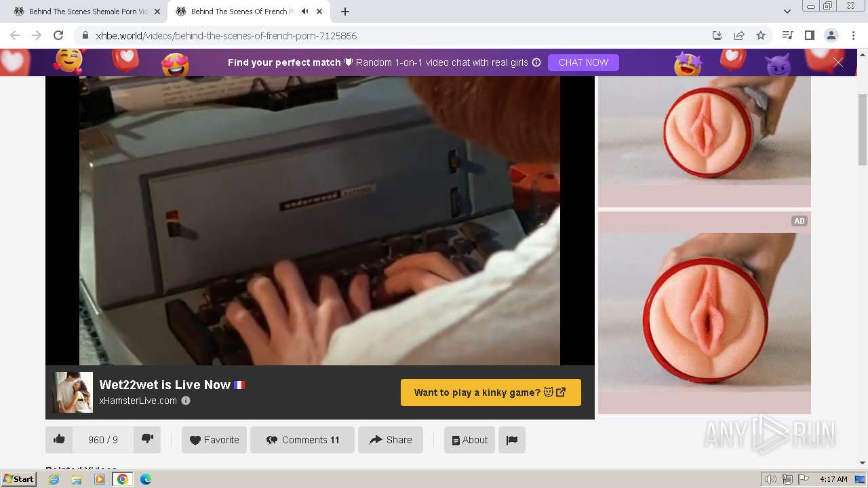868x488 pixels.
Task: Mute the audio icon on the second tab
Action: point(305,12)
